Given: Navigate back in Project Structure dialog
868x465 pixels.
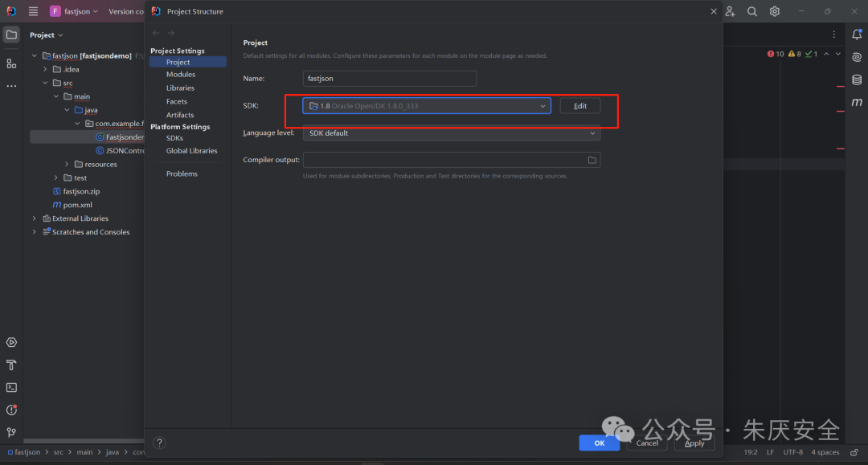Looking at the screenshot, I should pos(156,33).
